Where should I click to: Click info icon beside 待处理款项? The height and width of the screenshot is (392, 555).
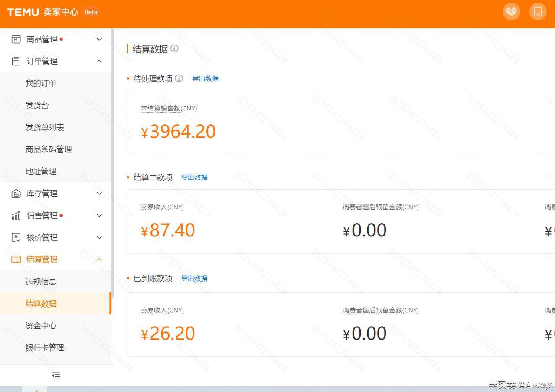pos(179,78)
